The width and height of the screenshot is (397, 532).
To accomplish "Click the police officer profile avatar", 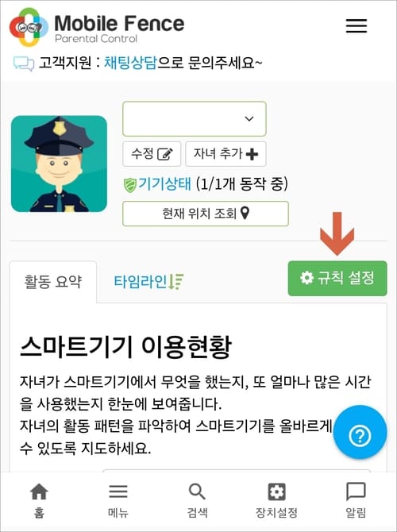I will pyautogui.click(x=59, y=164).
